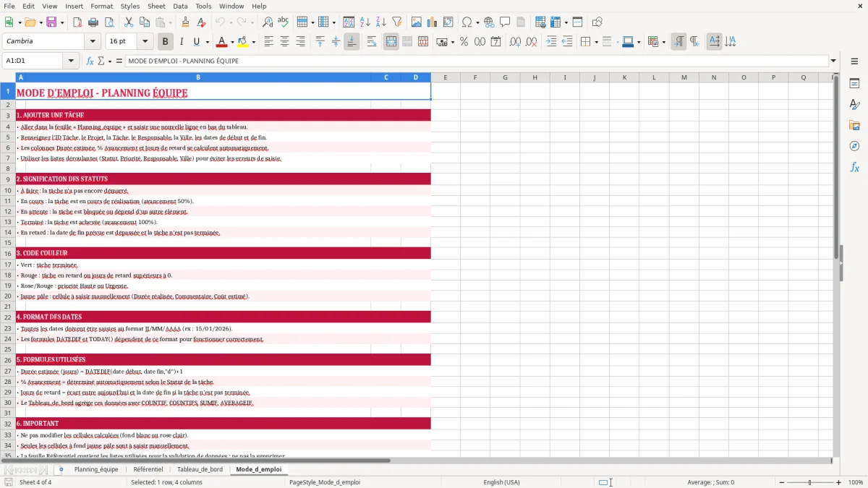The height and width of the screenshot is (488, 868).
Task: Open the sidebar Navigator panel
Action: [854, 146]
